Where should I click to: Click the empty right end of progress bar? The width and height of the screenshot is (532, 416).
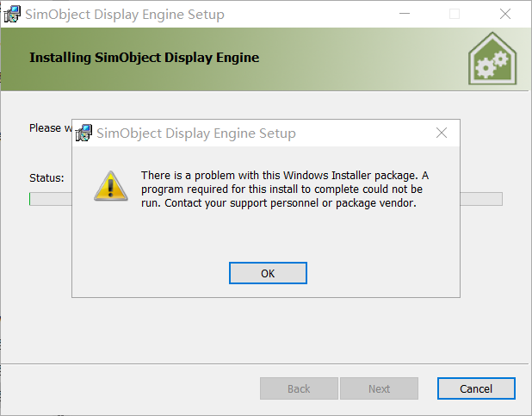coord(480,199)
